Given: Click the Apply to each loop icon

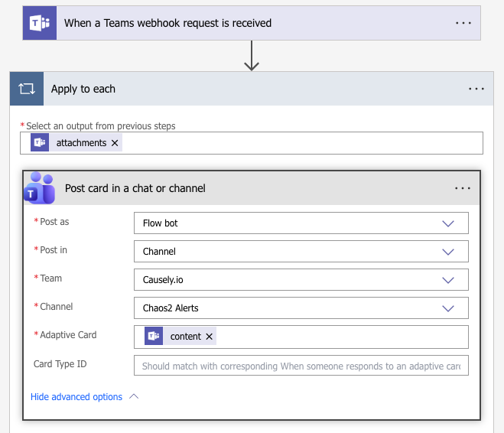Looking at the screenshot, I should 27,89.
